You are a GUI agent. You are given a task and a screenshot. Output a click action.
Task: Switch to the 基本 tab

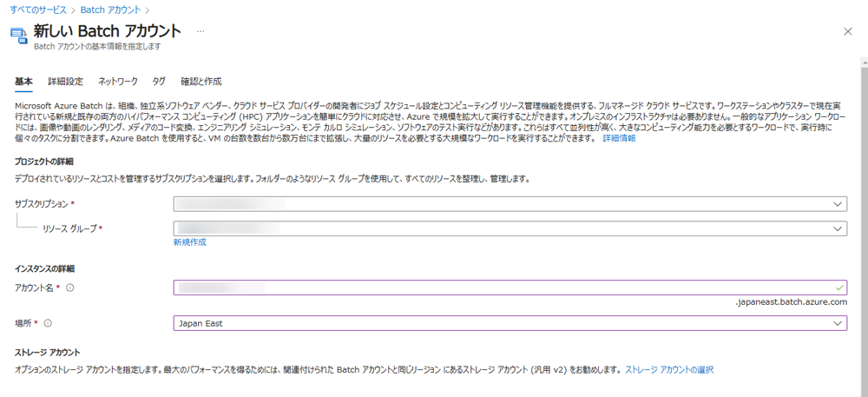23,82
